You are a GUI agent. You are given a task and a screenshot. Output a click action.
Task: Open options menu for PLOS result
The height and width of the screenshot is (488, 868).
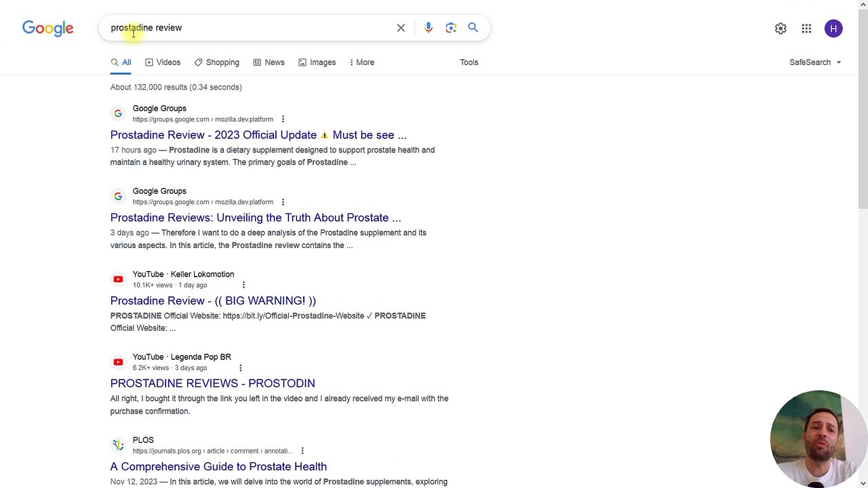[302, 451]
